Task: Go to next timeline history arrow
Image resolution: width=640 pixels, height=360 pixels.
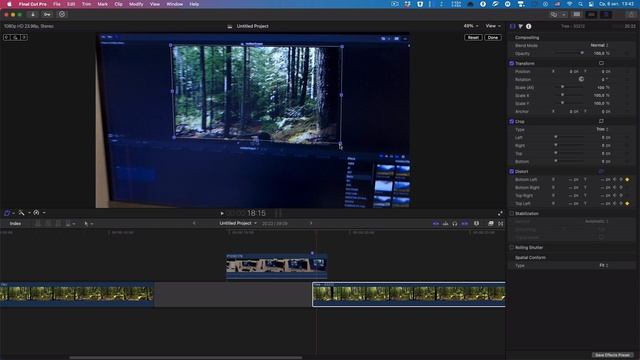Action: 311,223
